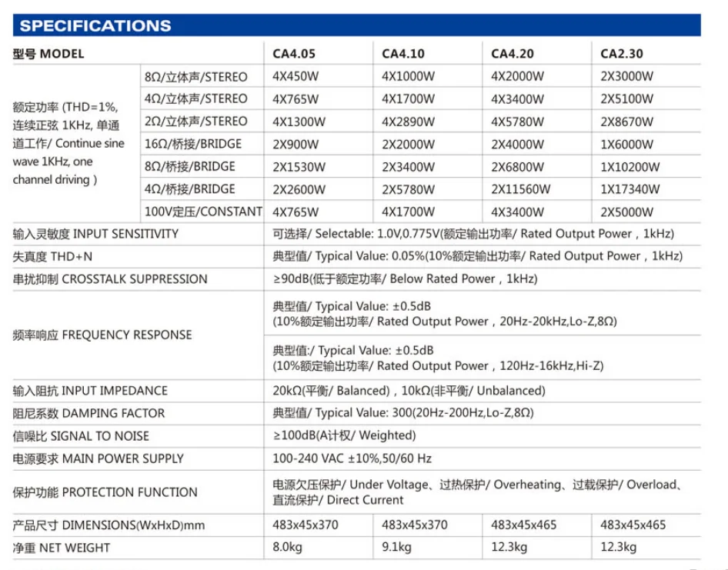Click the 4X2890W power cell
The width and height of the screenshot is (728, 570).
408,122
